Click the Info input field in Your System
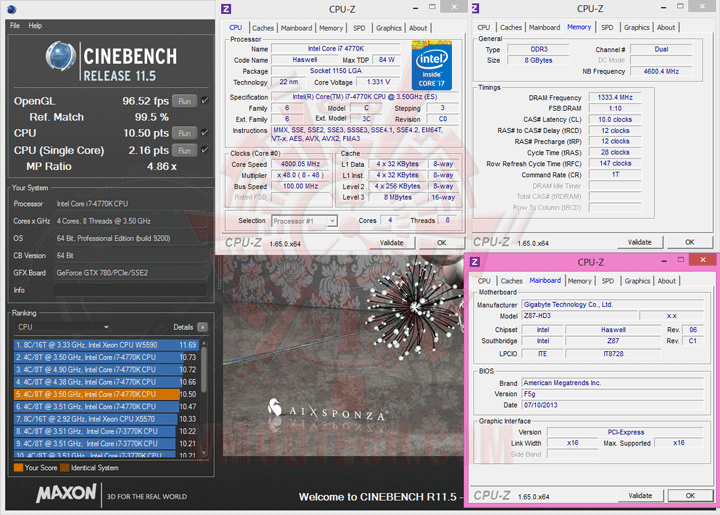This screenshot has width=720, height=515. coord(130,290)
